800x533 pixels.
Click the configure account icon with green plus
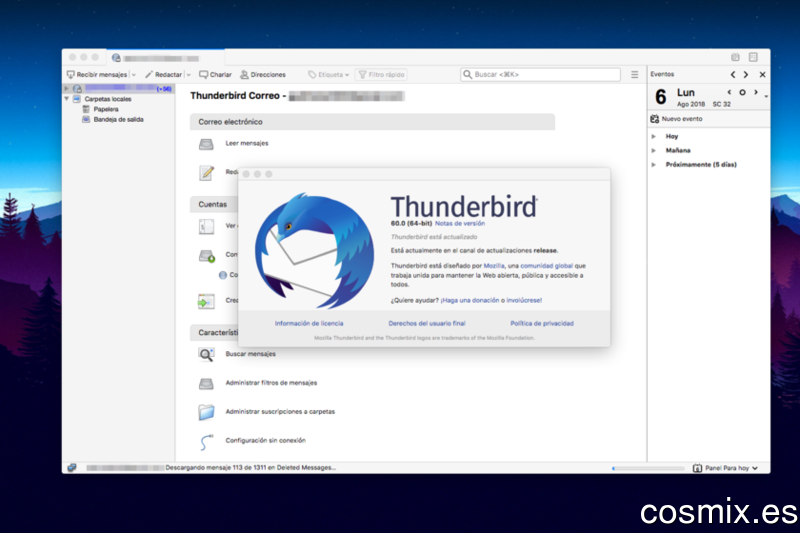[x=207, y=256]
